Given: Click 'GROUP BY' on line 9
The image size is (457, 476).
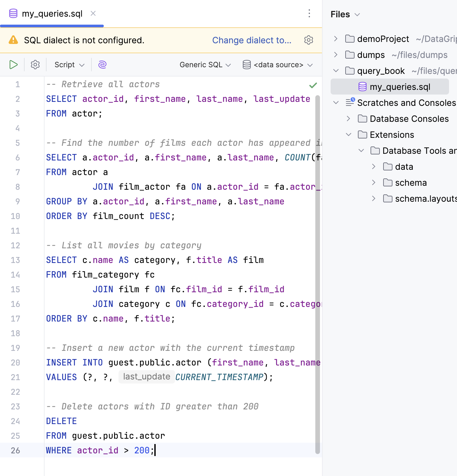Looking at the screenshot, I should coord(67,201).
